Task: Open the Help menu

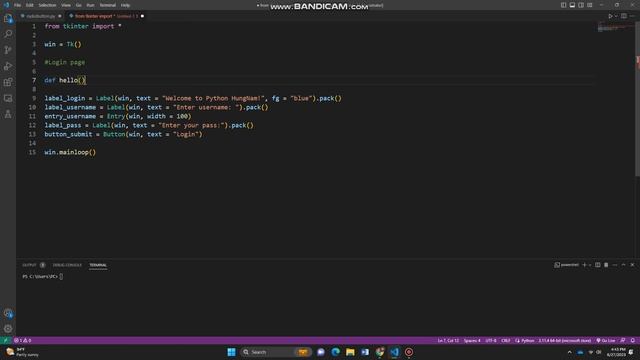Action: (x=125, y=5)
